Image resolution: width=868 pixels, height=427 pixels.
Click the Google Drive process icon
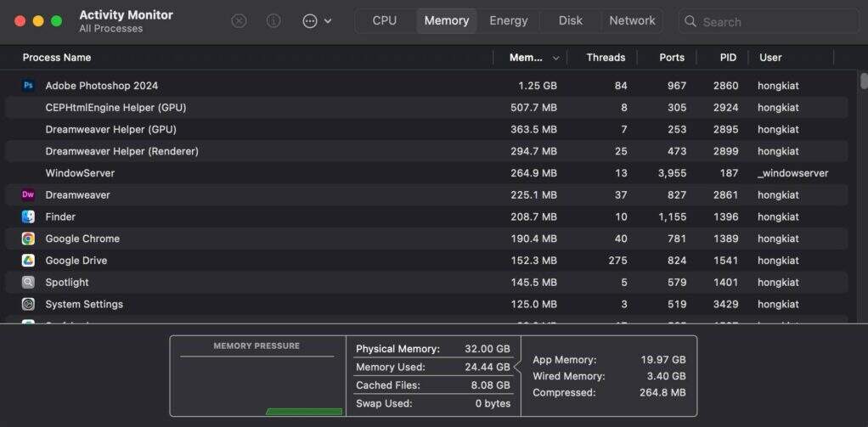click(x=28, y=261)
